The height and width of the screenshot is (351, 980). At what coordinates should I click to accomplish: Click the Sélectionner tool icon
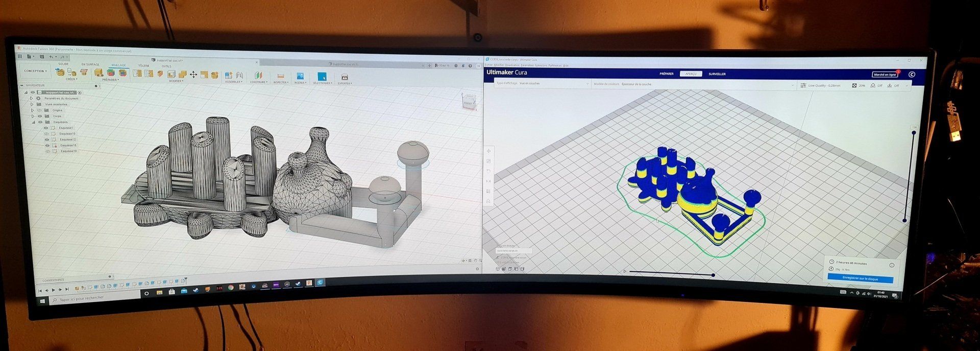tap(322, 77)
